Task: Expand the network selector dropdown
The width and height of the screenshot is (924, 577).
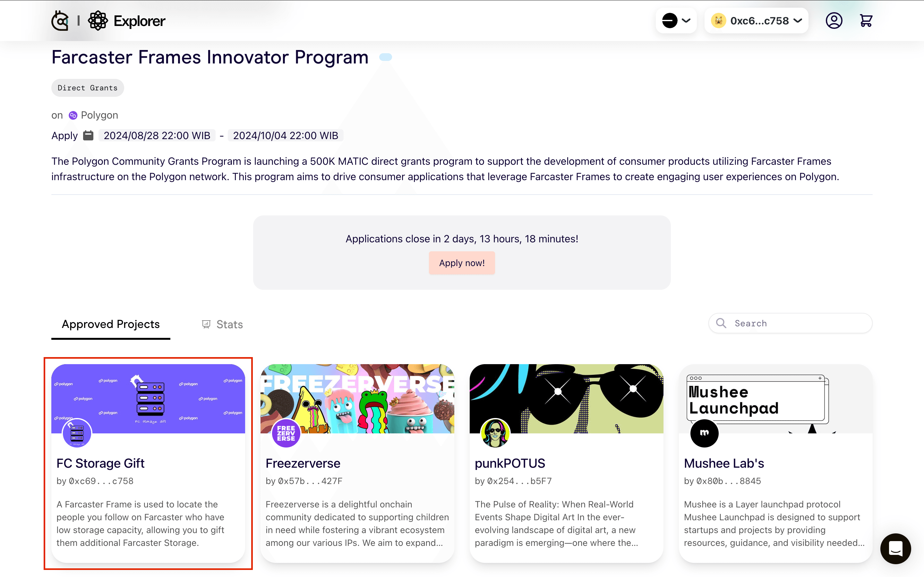Action: [676, 21]
